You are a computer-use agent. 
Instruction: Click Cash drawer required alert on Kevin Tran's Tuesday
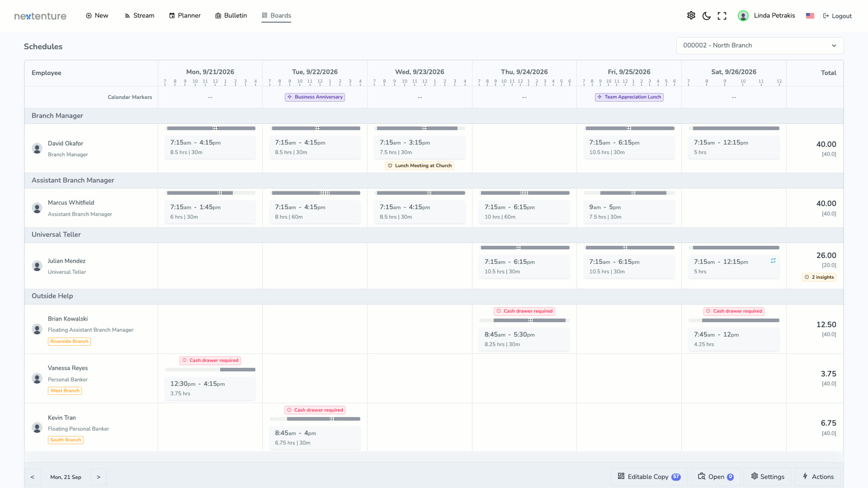tap(315, 410)
